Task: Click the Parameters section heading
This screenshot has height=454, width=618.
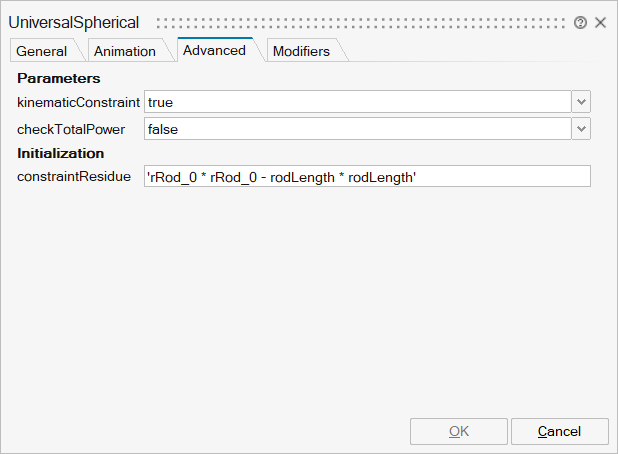Action: (59, 78)
